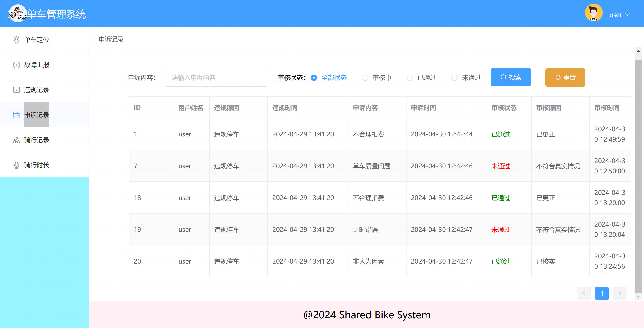Select the 审核中 radio option

(x=365, y=78)
